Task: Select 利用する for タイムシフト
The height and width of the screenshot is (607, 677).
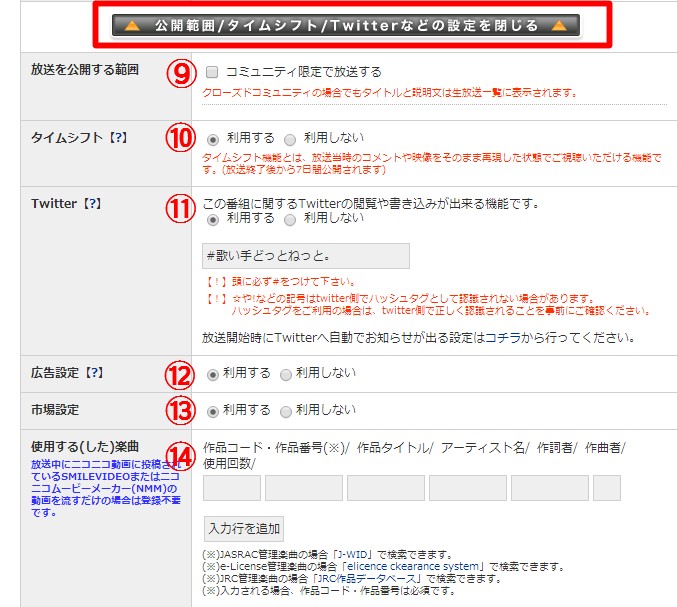Action: pyautogui.click(x=212, y=138)
